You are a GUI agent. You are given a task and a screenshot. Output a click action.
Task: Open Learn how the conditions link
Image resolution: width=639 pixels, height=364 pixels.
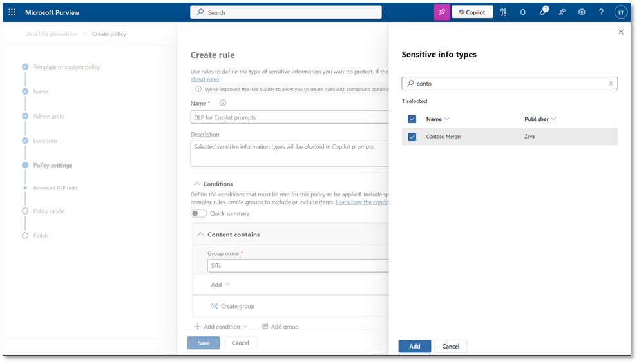click(362, 202)
